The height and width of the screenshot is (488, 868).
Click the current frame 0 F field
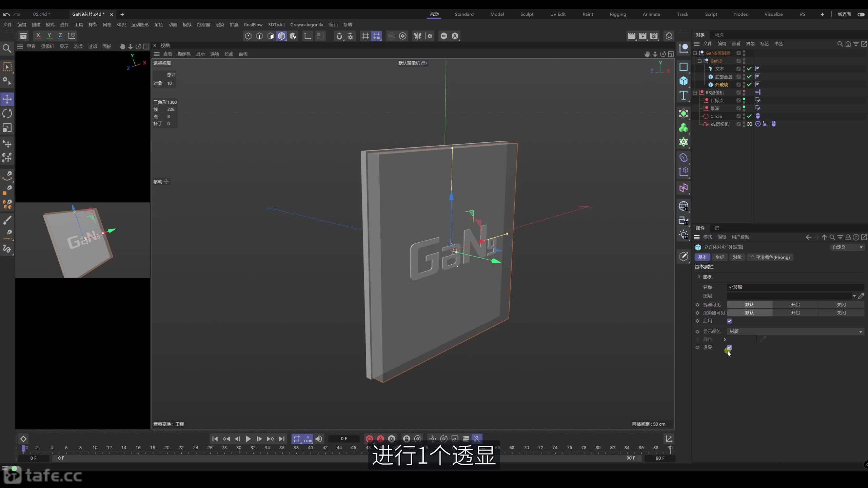[x=344, y=439]
